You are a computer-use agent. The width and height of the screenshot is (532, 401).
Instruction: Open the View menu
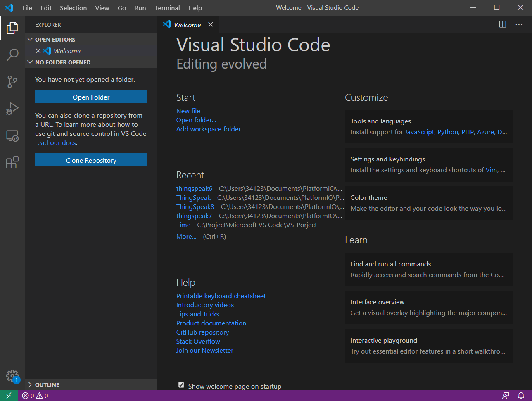click(x=102, y=8)
